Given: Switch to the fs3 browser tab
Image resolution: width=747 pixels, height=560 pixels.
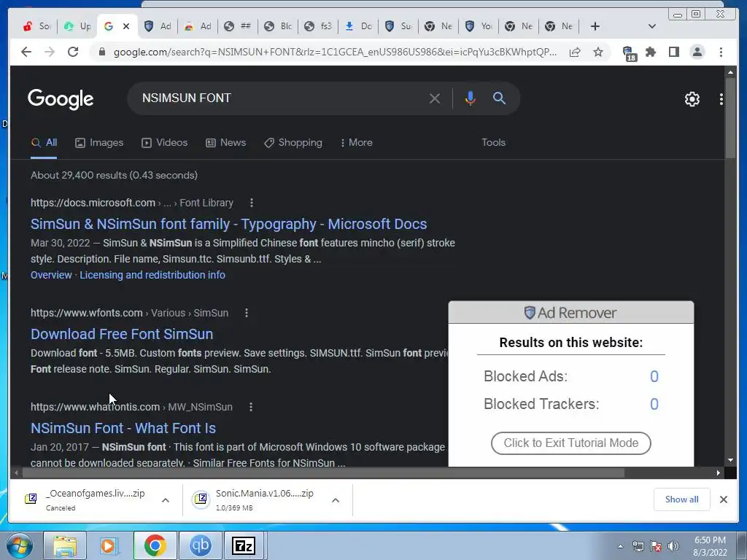Looking at the screenshot, I should [x=318, y=26].
